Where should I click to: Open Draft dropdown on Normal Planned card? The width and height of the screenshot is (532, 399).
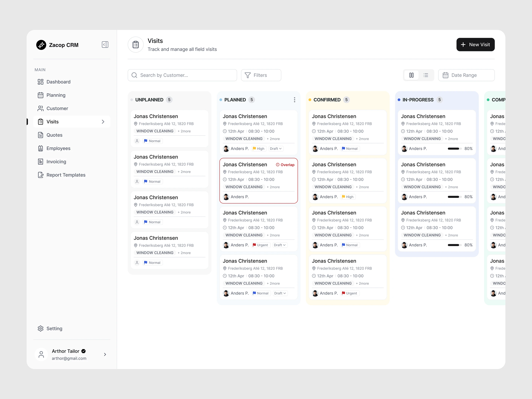(280, 293)
